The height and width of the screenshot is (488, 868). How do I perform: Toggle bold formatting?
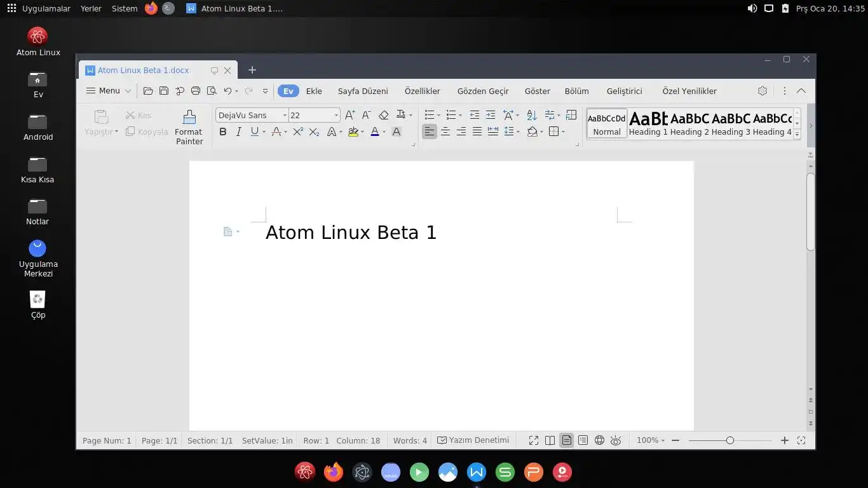[x=223, y=132]
